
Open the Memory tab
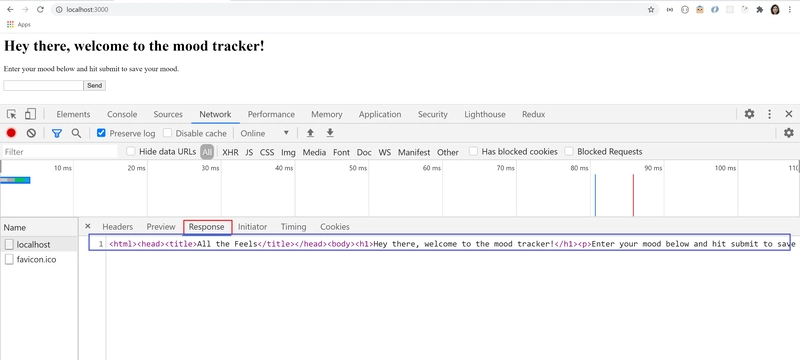[x=327, y=114]
